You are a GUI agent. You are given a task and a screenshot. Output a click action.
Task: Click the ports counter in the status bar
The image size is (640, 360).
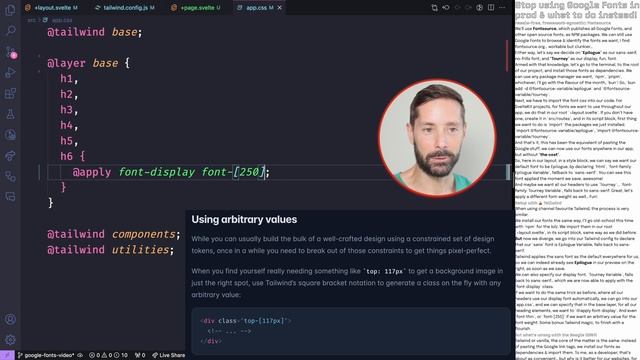[140, 355]
